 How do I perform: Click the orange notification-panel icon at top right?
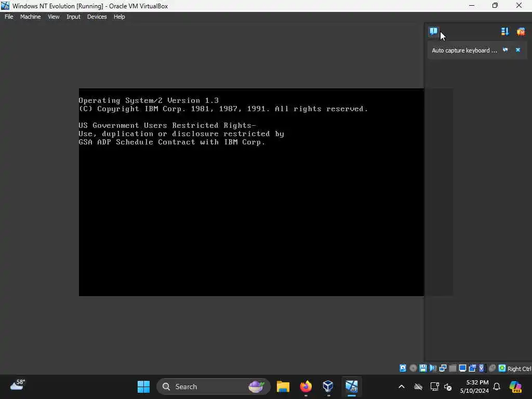point(521,32)
